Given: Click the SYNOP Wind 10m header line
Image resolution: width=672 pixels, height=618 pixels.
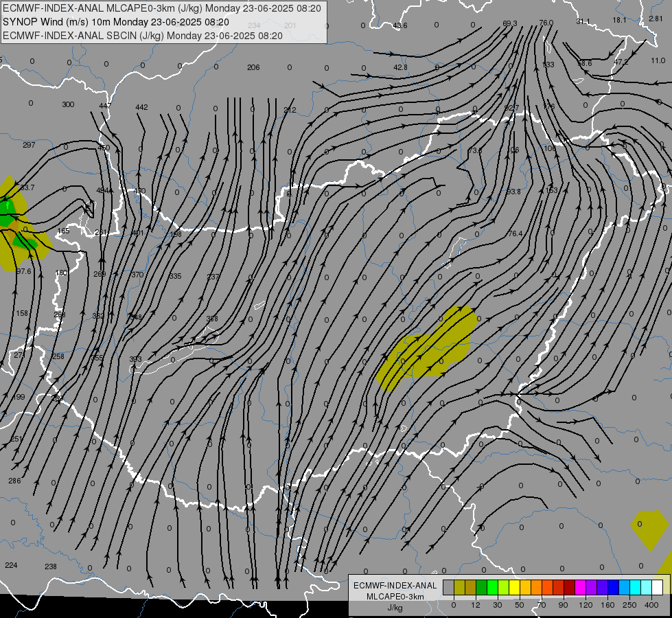Looking at the screenshot, I should tap(116, 22).
